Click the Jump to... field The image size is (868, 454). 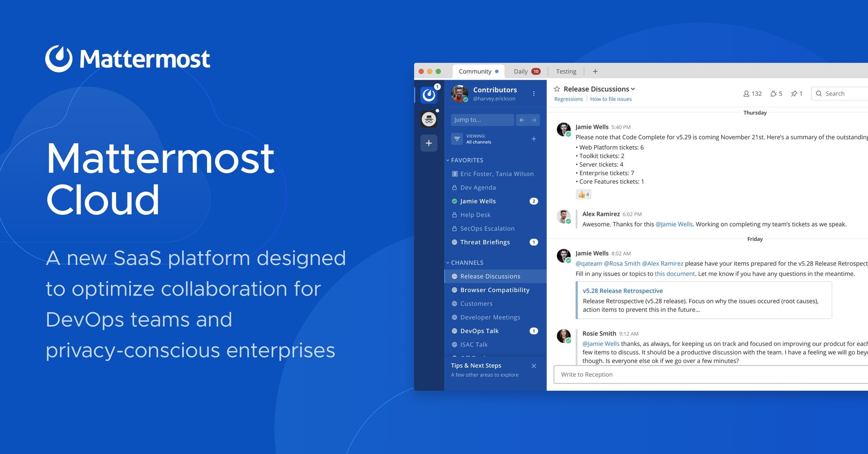(482, 120)
